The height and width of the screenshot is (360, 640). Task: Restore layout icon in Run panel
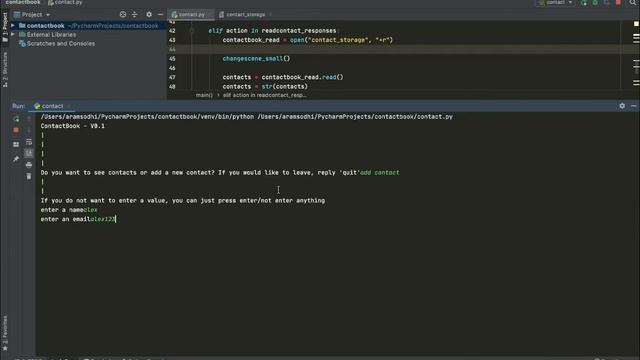tap(16, 144)
